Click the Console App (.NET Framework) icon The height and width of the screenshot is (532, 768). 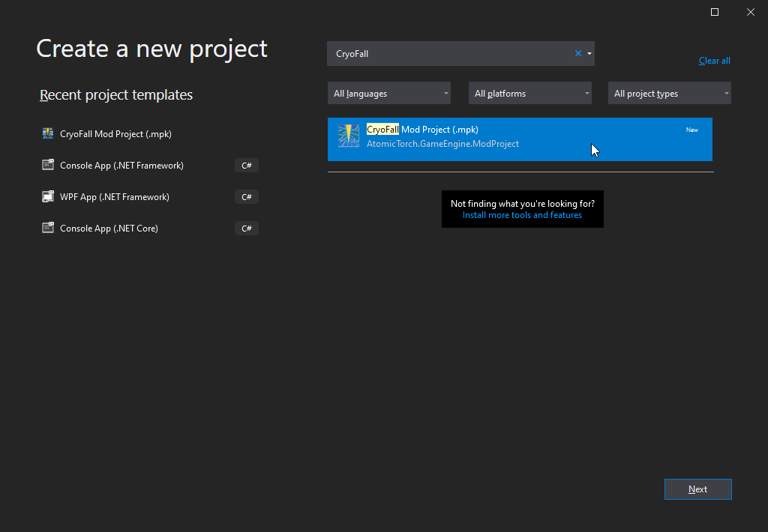48,166
